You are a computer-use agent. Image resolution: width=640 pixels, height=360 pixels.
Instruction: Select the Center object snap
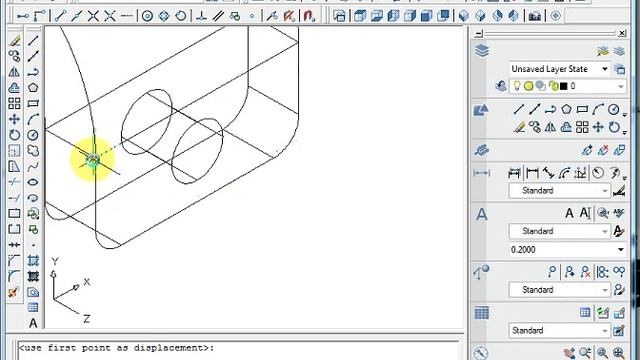tap(147, 16)
